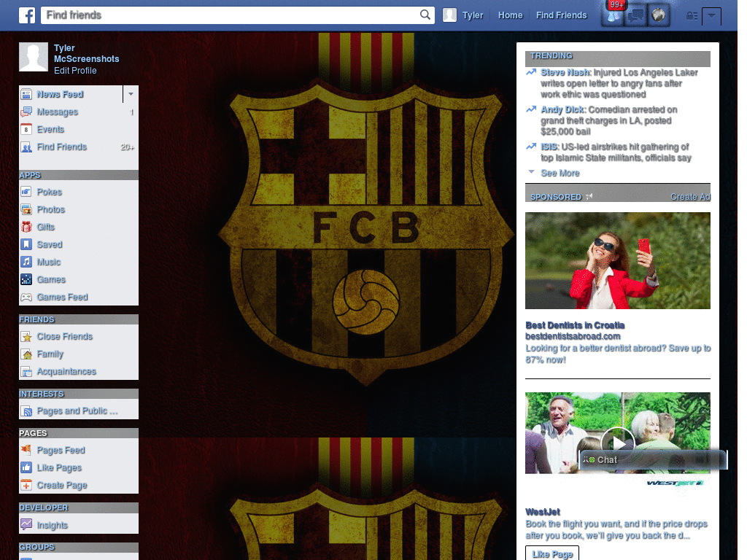Click the Games Feed controller icon
Image resolution: width=747 pixels, height=560 pixels.
[26, 297]
